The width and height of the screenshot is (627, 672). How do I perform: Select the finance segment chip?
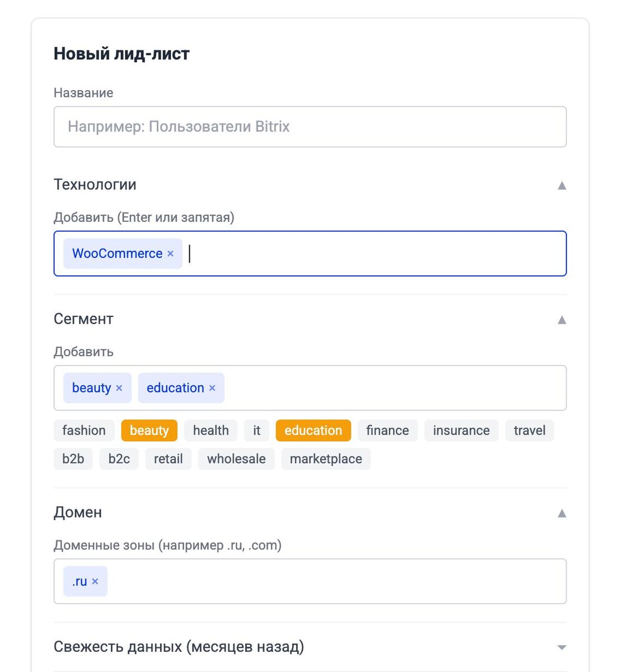point(387,431)
